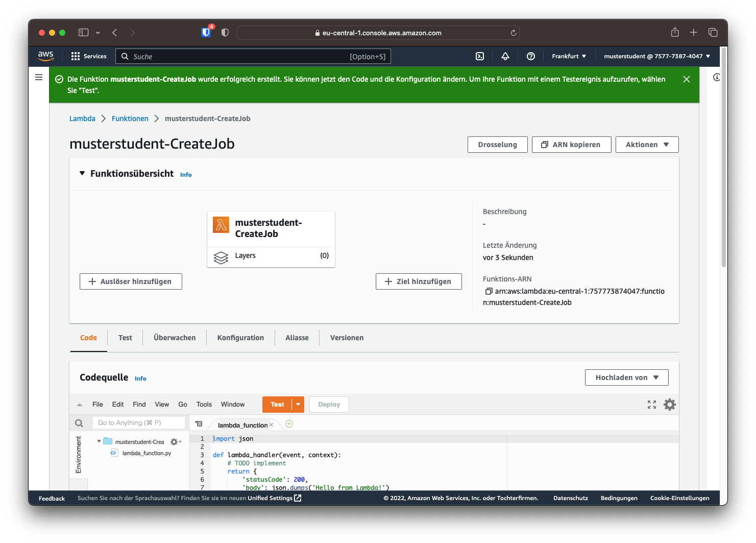Open Info link beside Funktionsübersicht
Screen dimensions: 756x543
186,175
